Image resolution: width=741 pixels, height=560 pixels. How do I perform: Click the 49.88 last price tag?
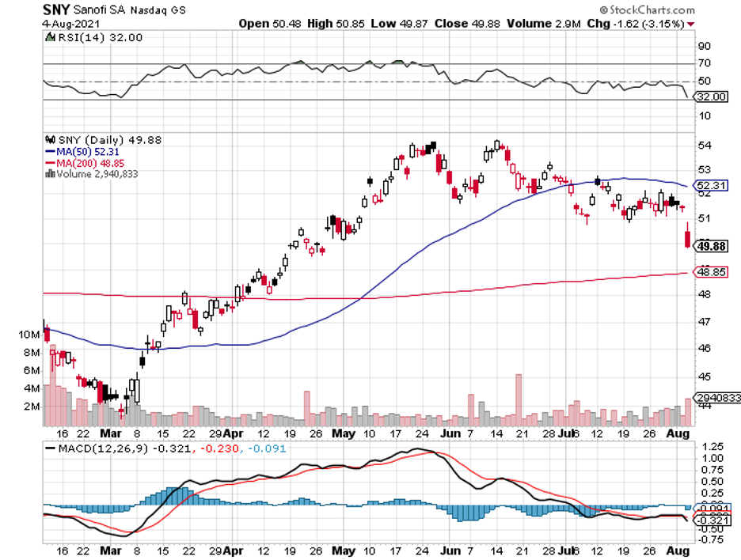[712, 247]
